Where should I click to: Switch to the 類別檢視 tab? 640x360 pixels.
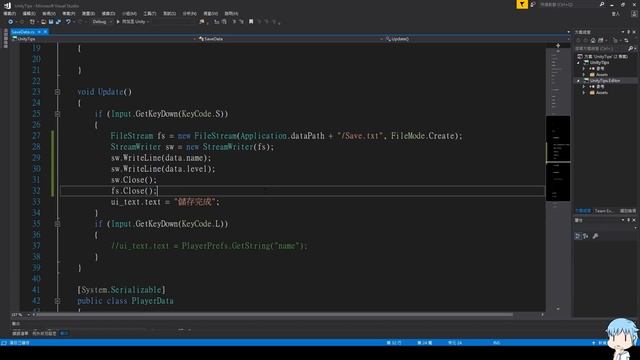coord(627,211)
